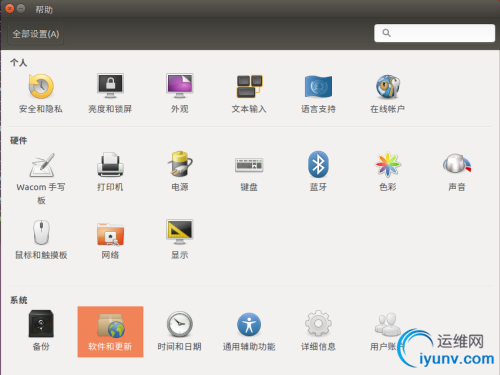This screenshot has width=500, height=375.
Task: Open 鼠标和触摸板 settings
Action: tap(41, 240)
